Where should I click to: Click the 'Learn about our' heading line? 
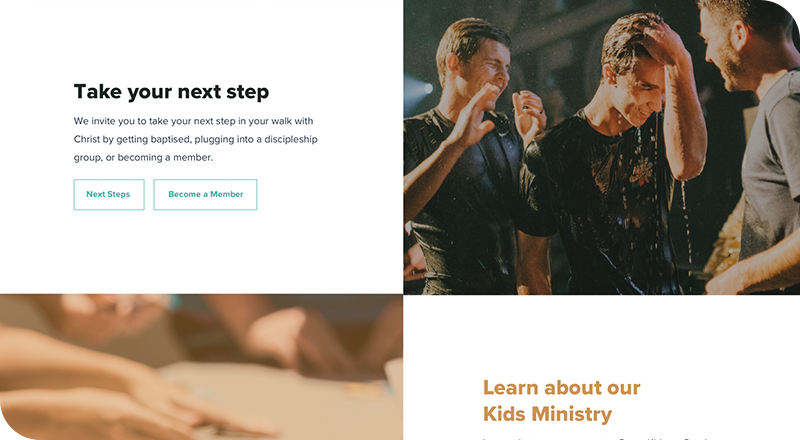pos(561,388)
